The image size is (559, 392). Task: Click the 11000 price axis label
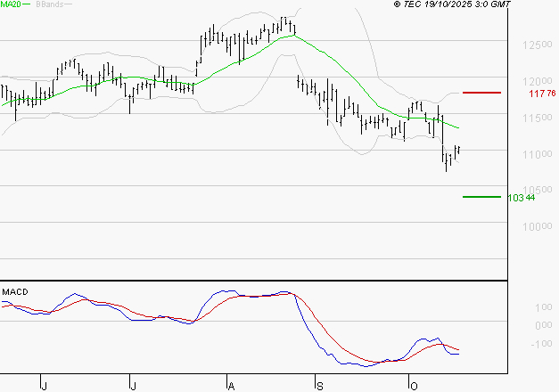click(538, 155)
